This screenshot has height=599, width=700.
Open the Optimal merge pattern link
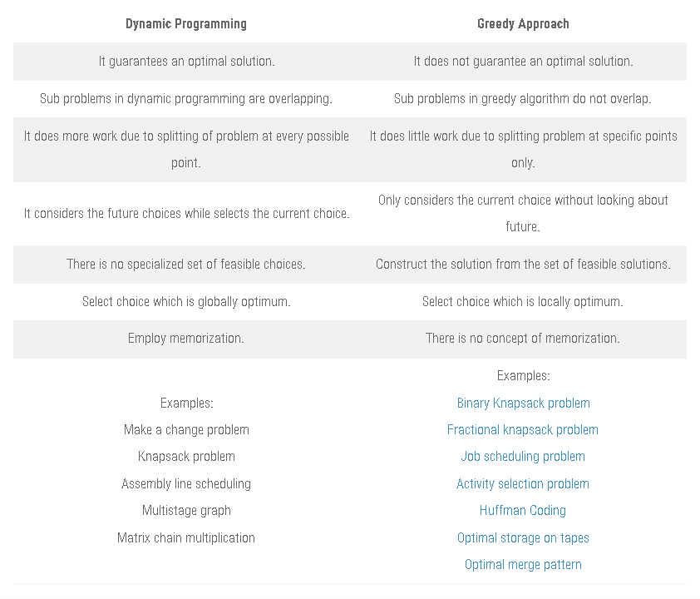[x=523, y=565]
